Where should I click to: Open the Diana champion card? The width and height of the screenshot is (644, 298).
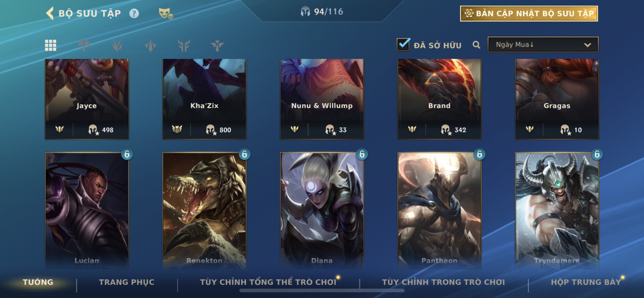click(322, 210)
